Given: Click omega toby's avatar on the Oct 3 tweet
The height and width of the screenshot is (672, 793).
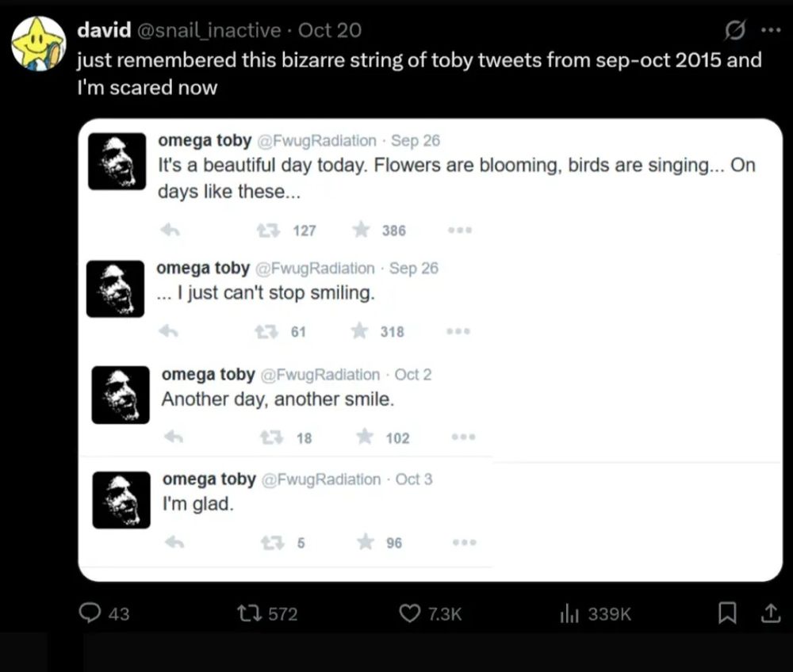Looking at the screenshot, I should (x=121, y=500).
